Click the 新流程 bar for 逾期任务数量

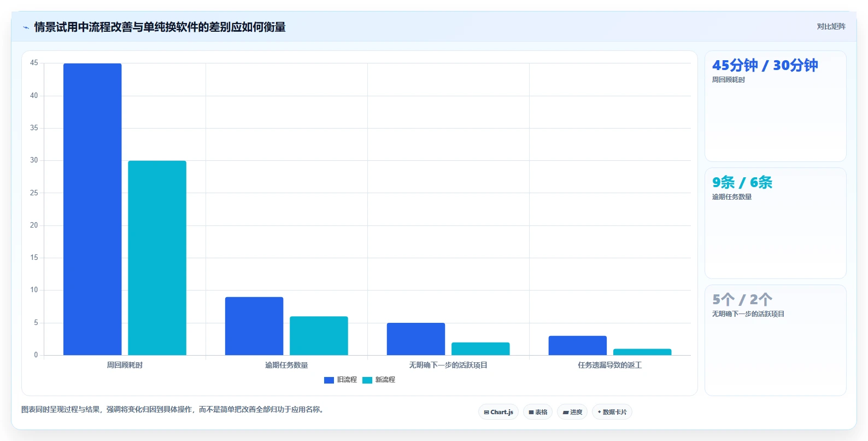click(x=319, y=335)
